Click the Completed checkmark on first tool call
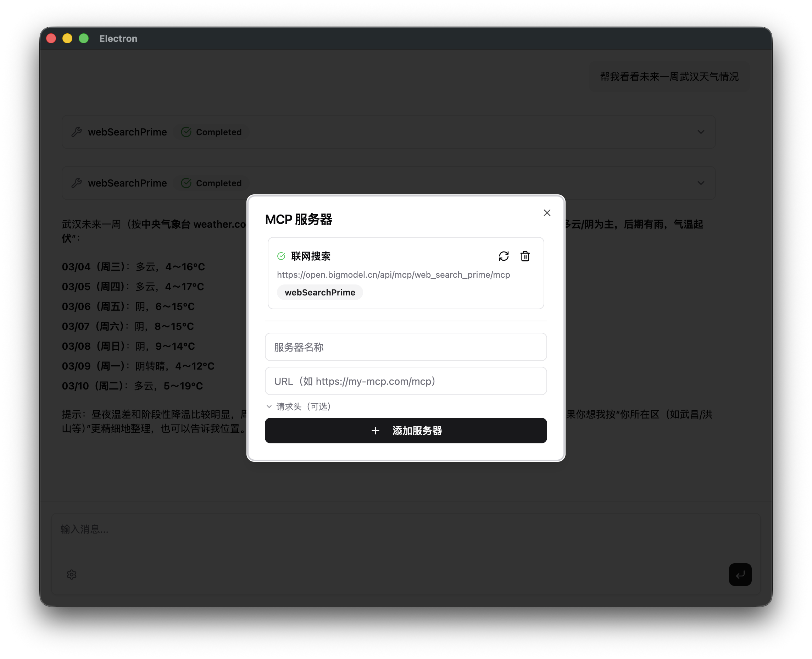 (186, 132)
